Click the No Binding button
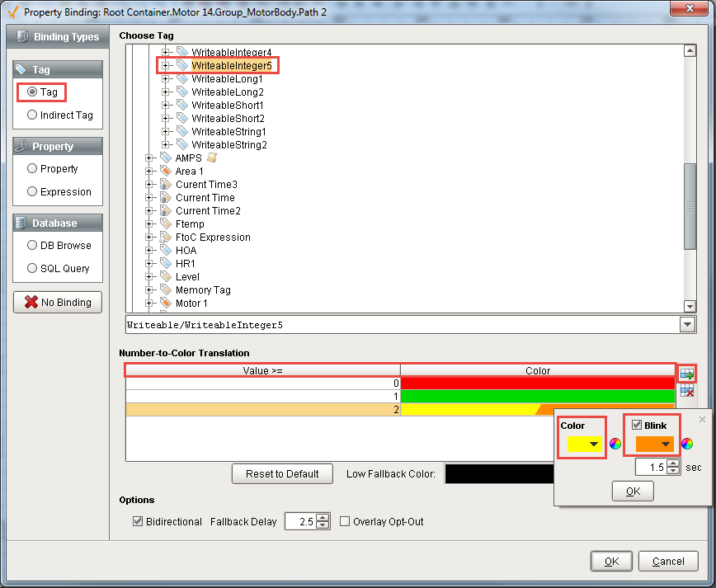Image resolution: width=716 pixels, height=588 pixels. pyautogui.click(x=57, y=303)
